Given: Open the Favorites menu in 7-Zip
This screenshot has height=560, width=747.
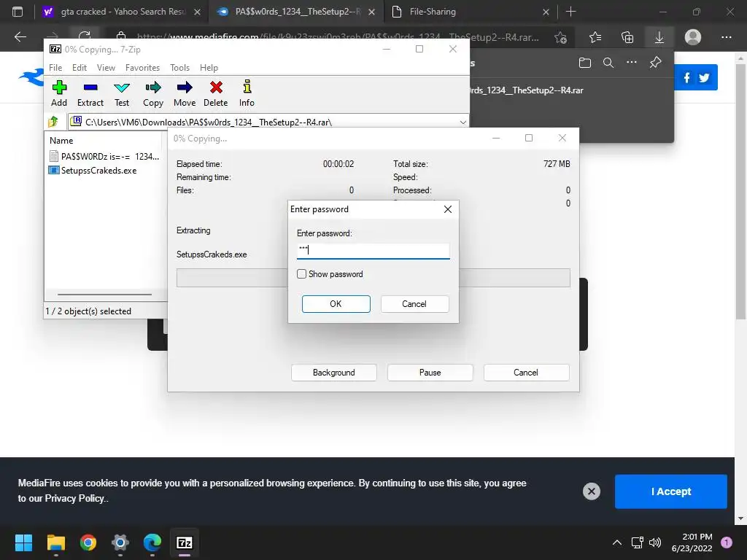Looking at the screenshot, I should 142,68.
